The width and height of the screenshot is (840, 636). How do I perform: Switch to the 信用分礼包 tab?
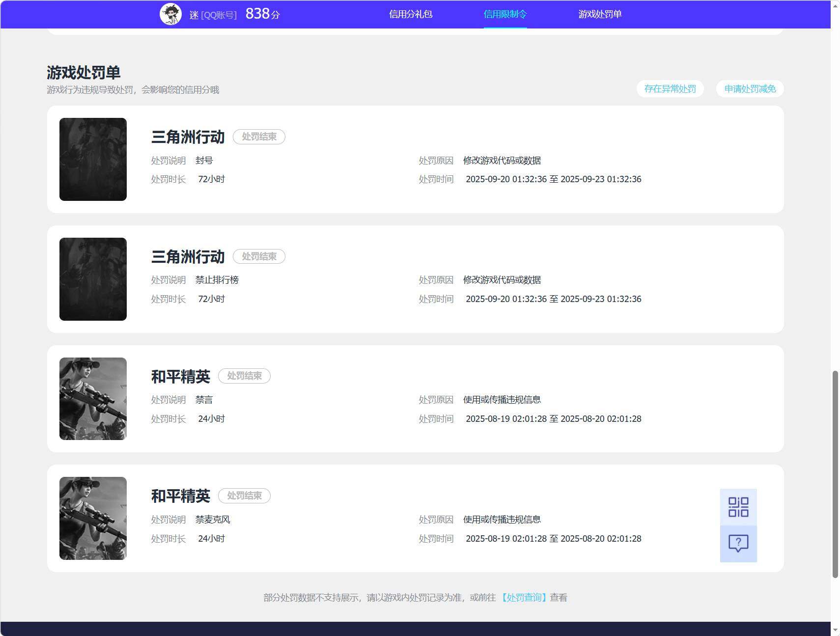pos(411,14)
